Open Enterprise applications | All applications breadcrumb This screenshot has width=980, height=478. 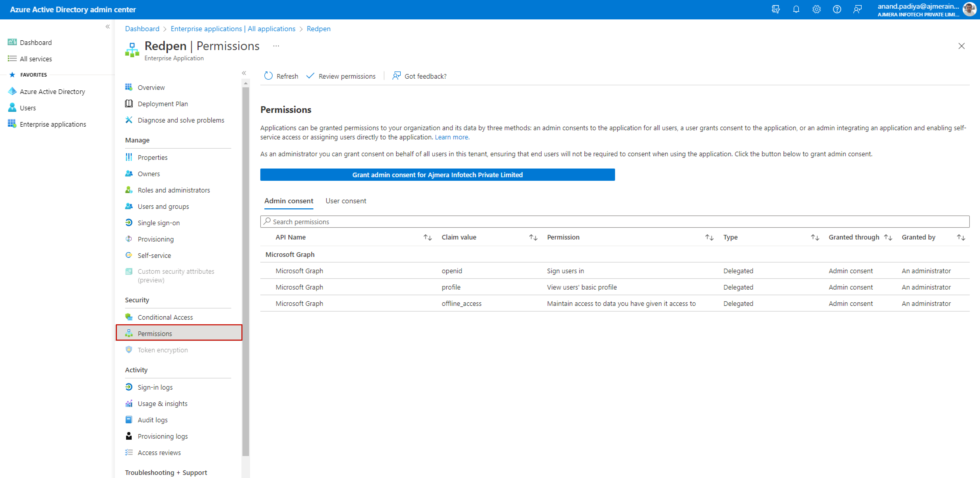[233, 29]
